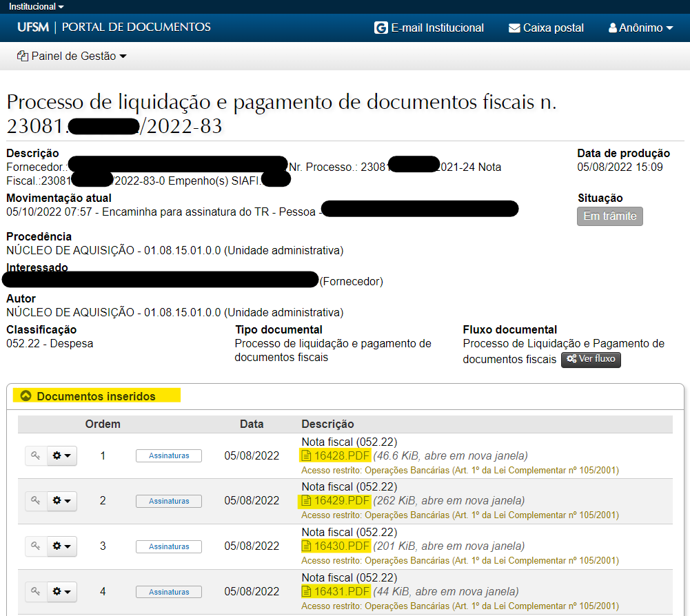Click the UFSM Portal de Documentos logo
This screenshot has height=616, width=690.
pyautogui.click(x=114, y=28)
